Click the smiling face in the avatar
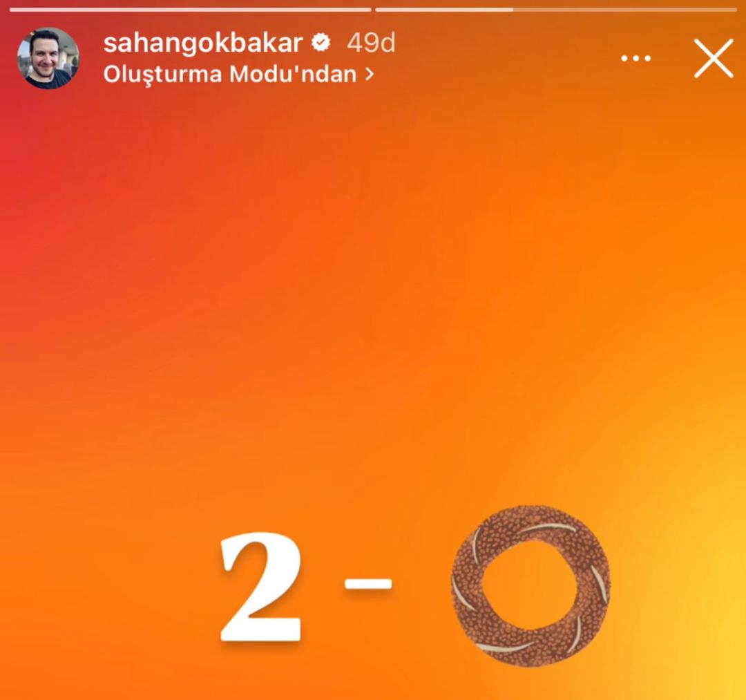Image resolution: width=746 pixels, height=700 pixels. click(46, 58)
